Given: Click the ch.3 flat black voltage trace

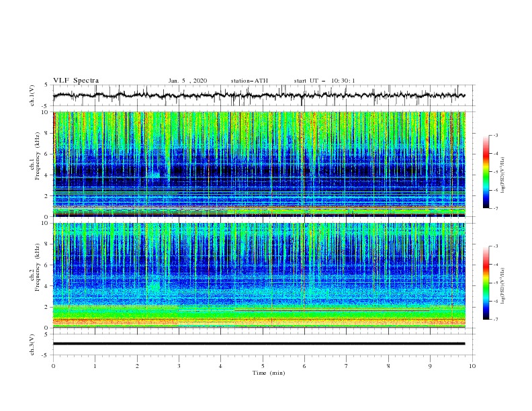Looking at the screenshot, I should [x=259, y=344].
